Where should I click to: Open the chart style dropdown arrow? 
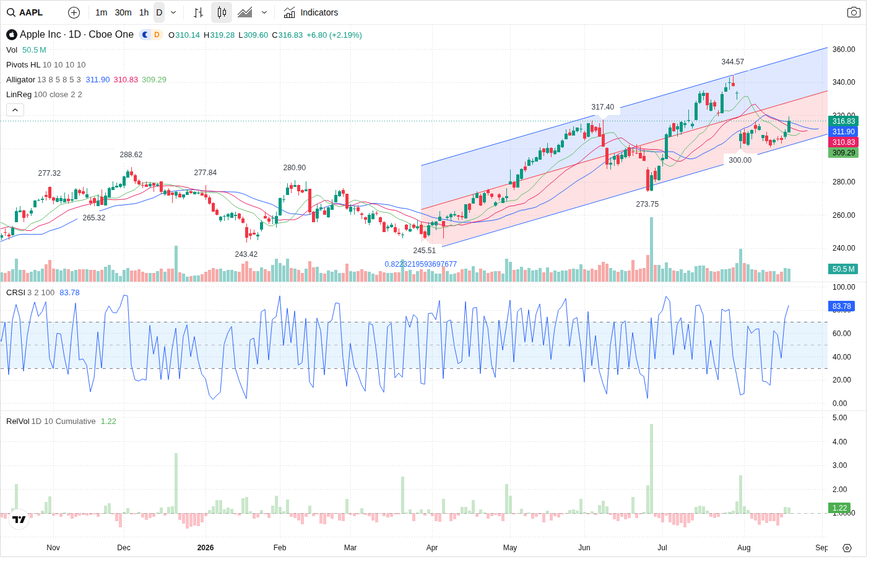tap(264, 12)
